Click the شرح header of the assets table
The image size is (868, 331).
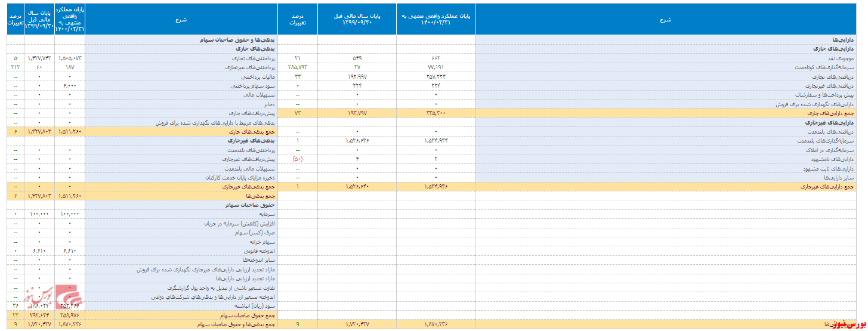coord(666,20)
